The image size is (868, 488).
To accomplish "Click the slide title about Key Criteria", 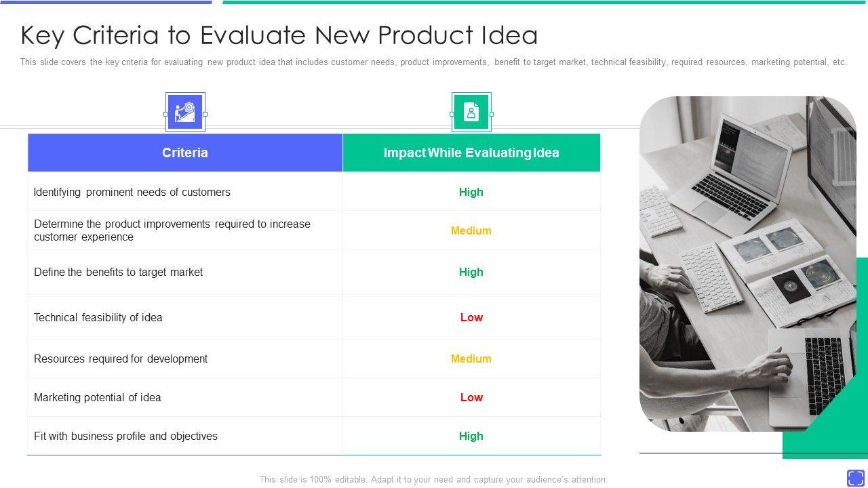I will click(x=279, y=35).
